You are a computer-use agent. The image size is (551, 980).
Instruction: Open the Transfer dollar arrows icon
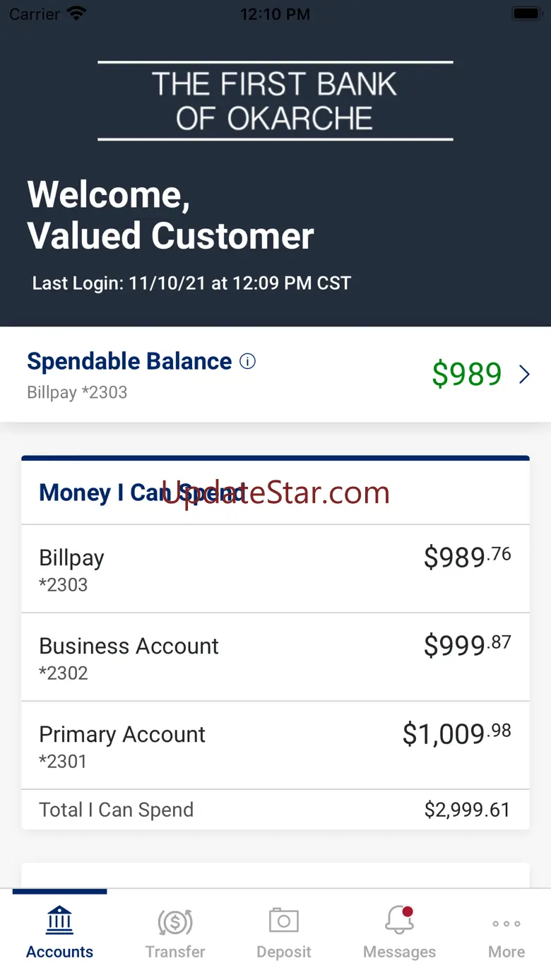(175, 921)
